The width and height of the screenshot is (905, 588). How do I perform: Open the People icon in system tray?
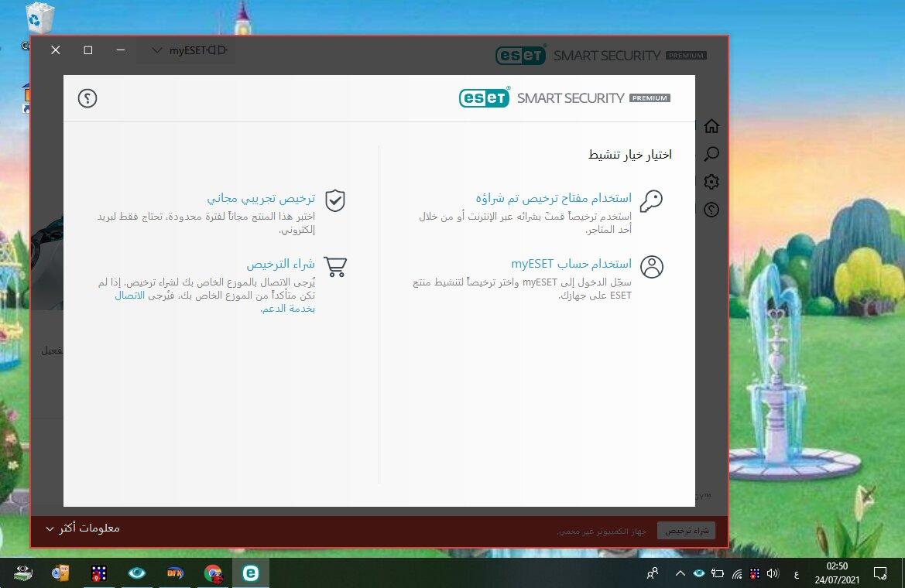(653, 573)
